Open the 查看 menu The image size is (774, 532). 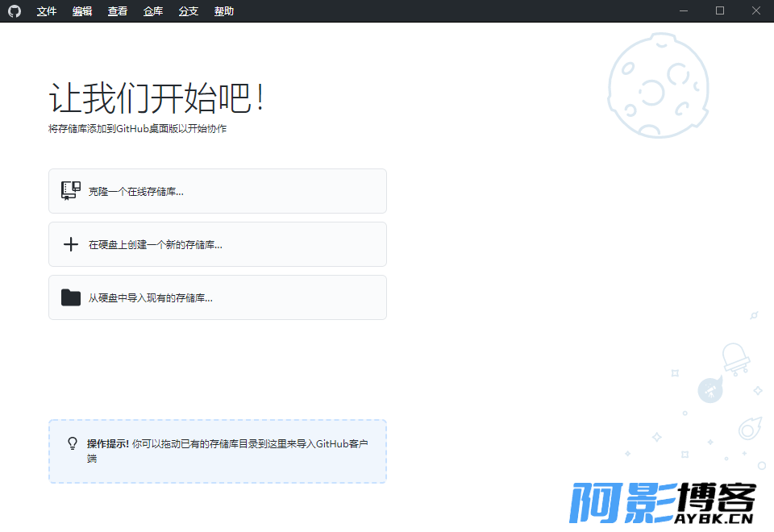118,10
